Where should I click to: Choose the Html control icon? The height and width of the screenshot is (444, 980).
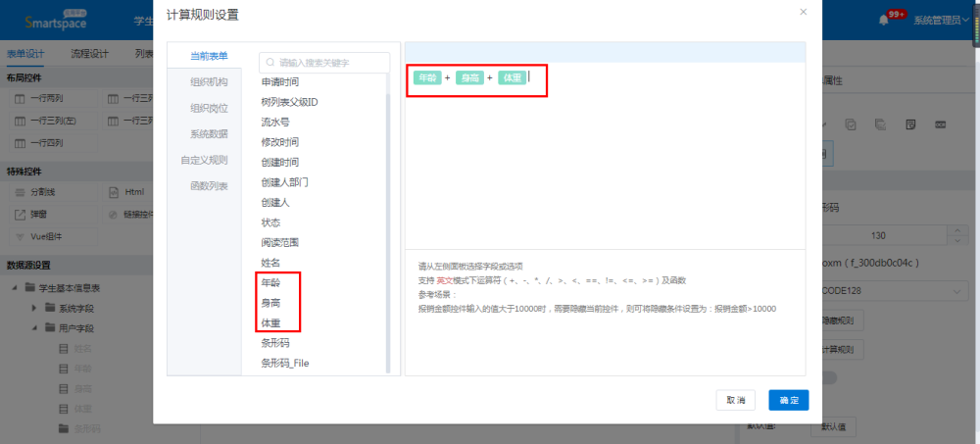point(113,192)
